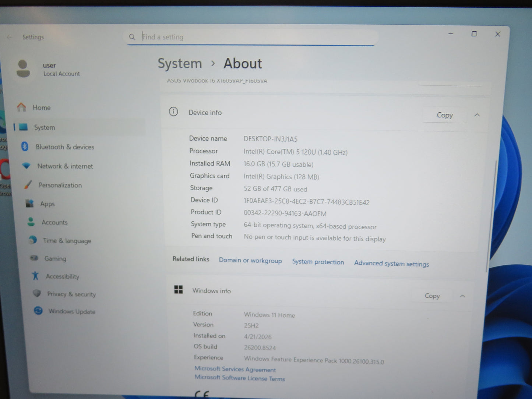Click System in the breadcrumb

pos(180,63)
